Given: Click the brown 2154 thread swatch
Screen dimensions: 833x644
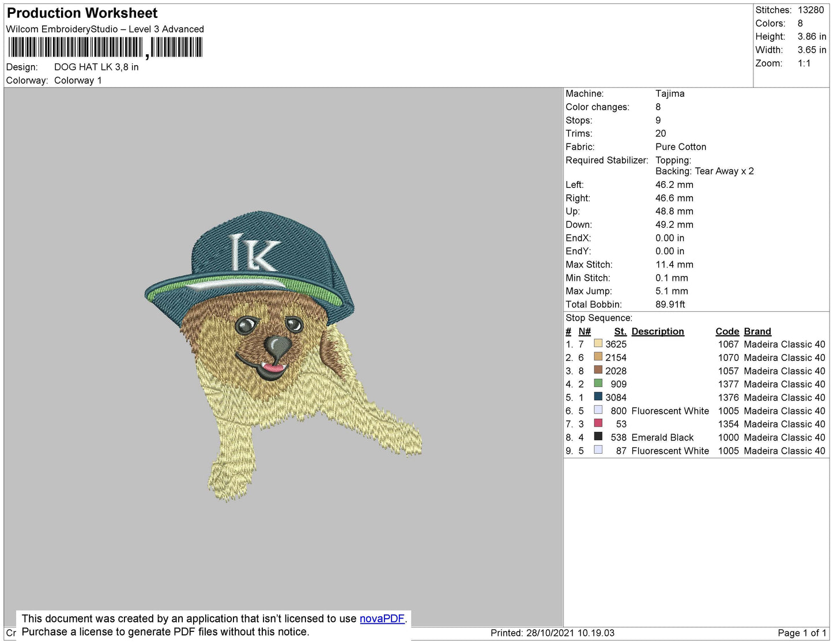Looking at the screenshot, I should click(598, 357).
